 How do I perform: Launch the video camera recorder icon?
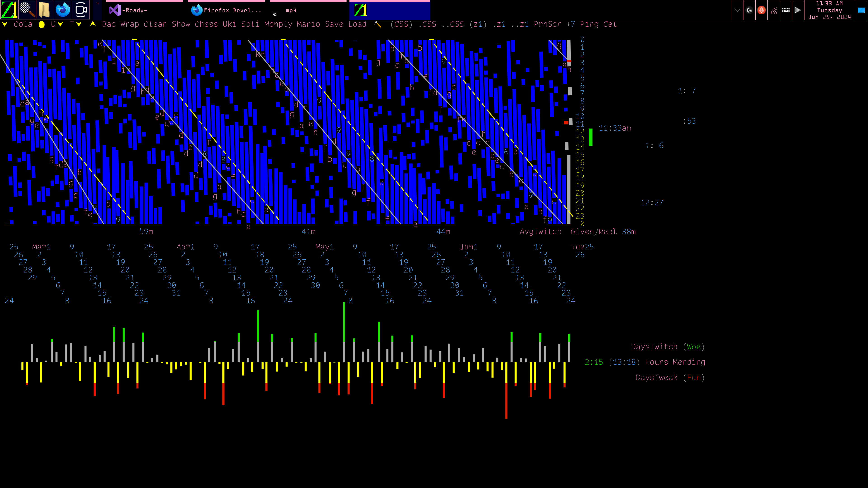pyautogui.click(x=81, y=10)
